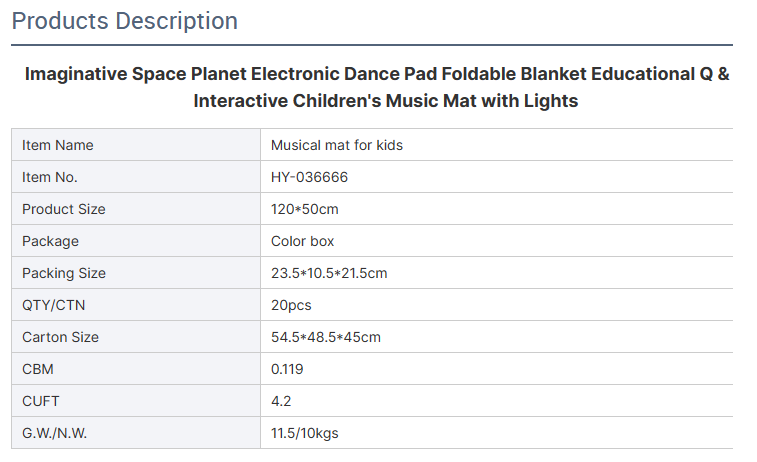Select the HY-036666 item number
The height and width of the screenshot is (462, 757).
point(309,177)
